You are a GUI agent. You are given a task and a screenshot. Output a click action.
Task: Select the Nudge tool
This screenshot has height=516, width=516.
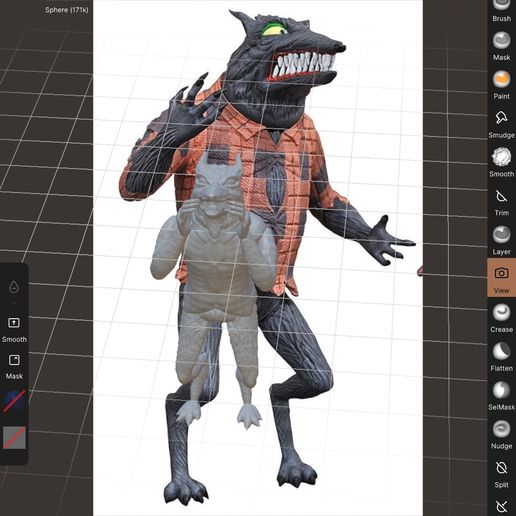coord(501,435)
